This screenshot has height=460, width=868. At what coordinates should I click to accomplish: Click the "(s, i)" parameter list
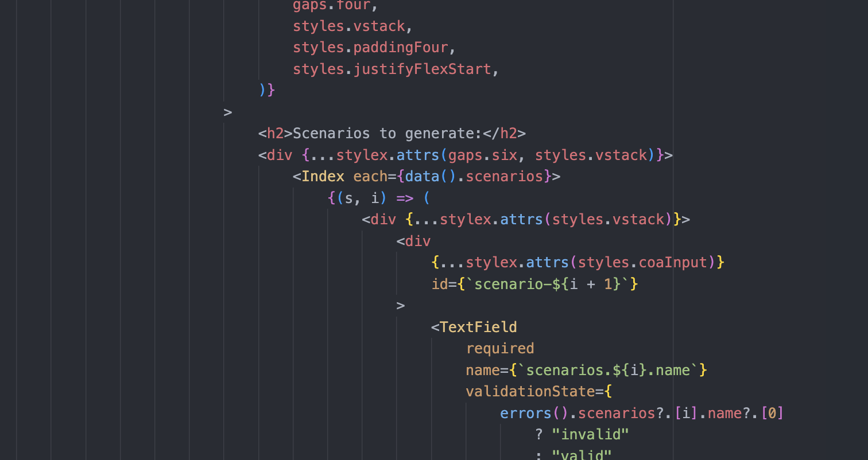362,198
